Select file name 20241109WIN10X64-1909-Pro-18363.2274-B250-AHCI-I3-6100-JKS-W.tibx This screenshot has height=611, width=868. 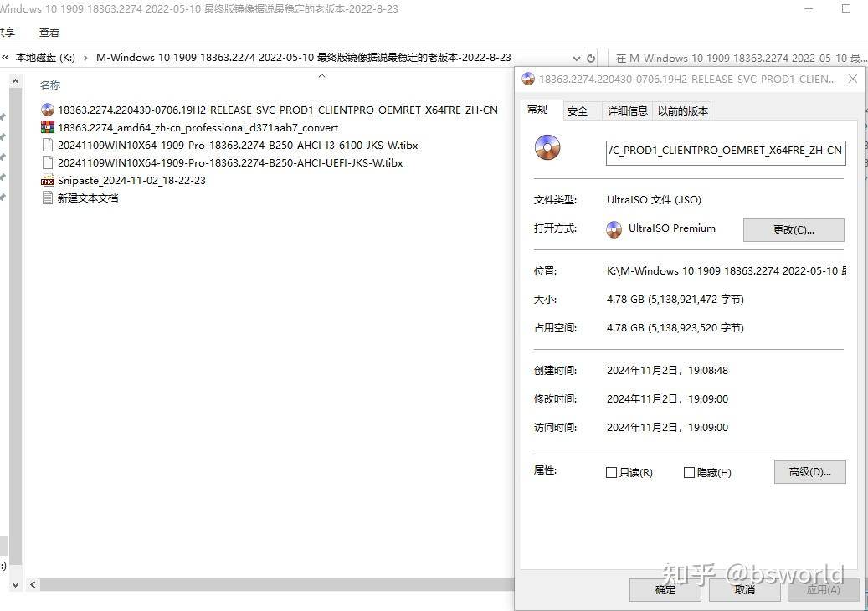(238, 145)
